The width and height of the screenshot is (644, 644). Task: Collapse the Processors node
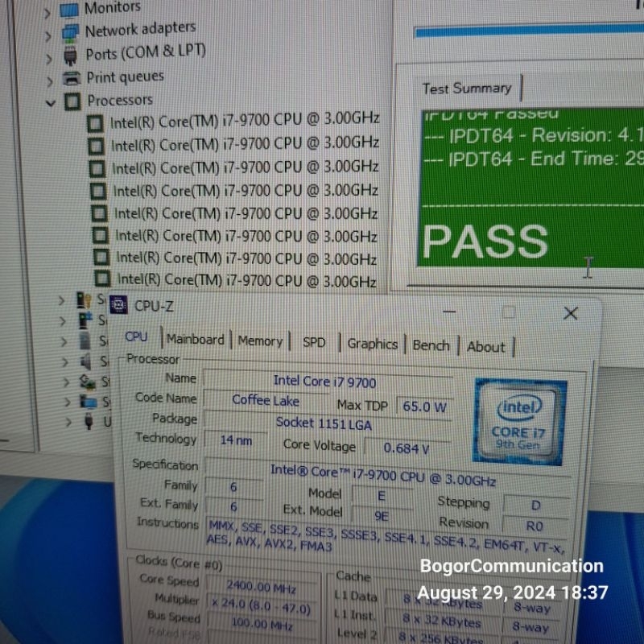51,103
